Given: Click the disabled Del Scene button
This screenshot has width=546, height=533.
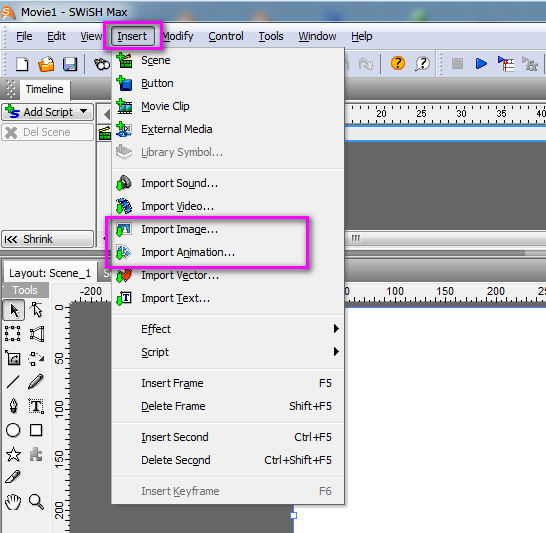Looking at the screenshot, I should point(48,132).
